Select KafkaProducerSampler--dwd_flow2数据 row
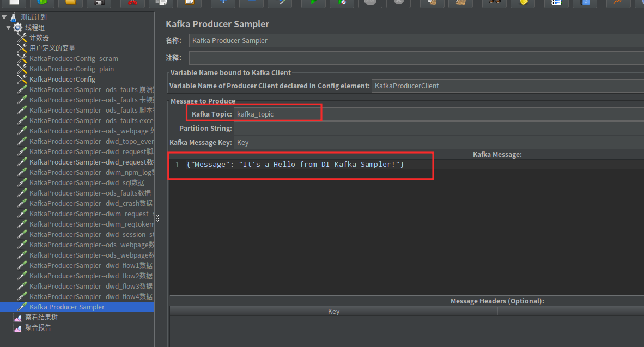 point(91,276)
